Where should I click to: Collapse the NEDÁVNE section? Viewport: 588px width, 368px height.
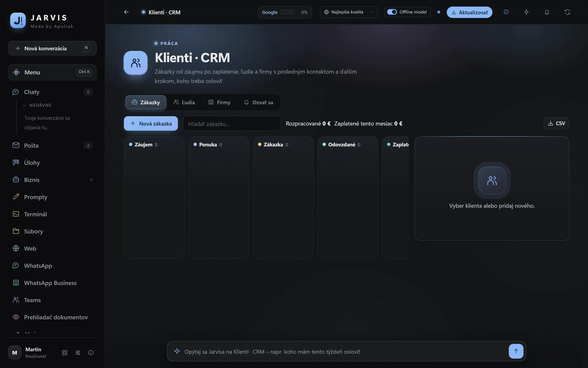point(38,105)
